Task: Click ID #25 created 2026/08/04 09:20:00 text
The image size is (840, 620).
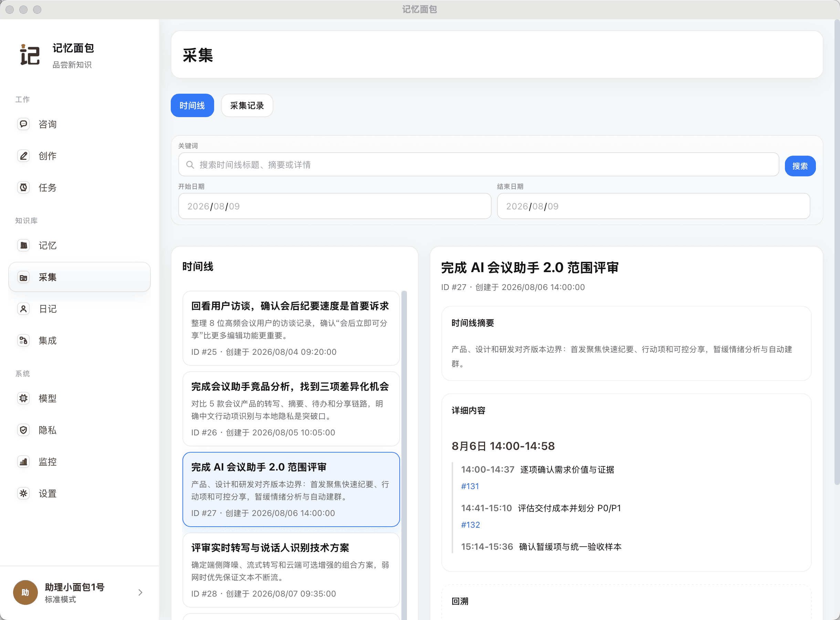Action: tap(264, 352)
